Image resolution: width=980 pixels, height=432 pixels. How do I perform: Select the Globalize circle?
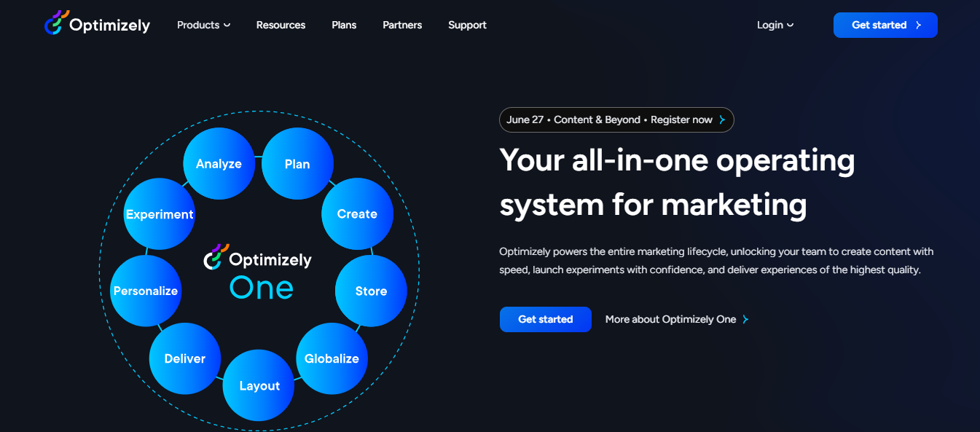[332, 358]
